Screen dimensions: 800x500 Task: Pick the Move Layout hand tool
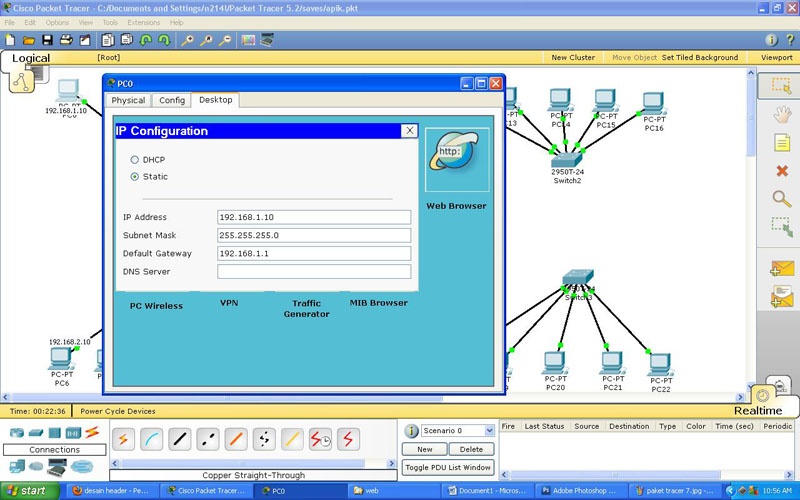tap(782, 114)
